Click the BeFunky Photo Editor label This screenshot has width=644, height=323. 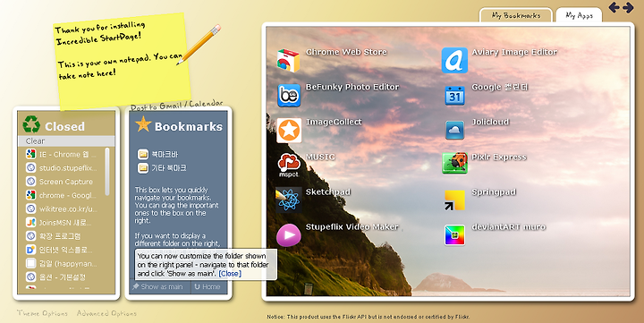coord(352,87)
